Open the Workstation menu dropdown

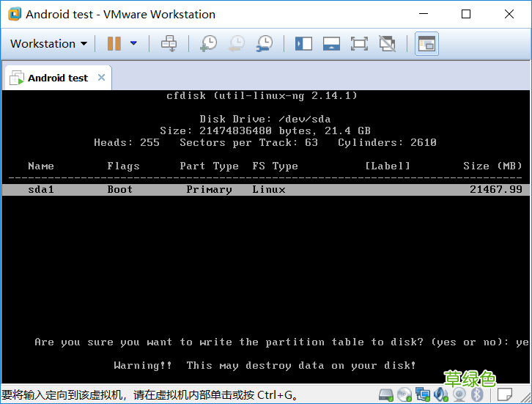pos(48,44)
